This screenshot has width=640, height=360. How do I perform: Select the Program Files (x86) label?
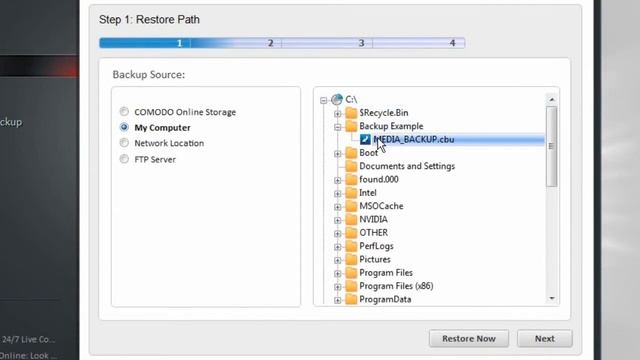tap(396, 286)
